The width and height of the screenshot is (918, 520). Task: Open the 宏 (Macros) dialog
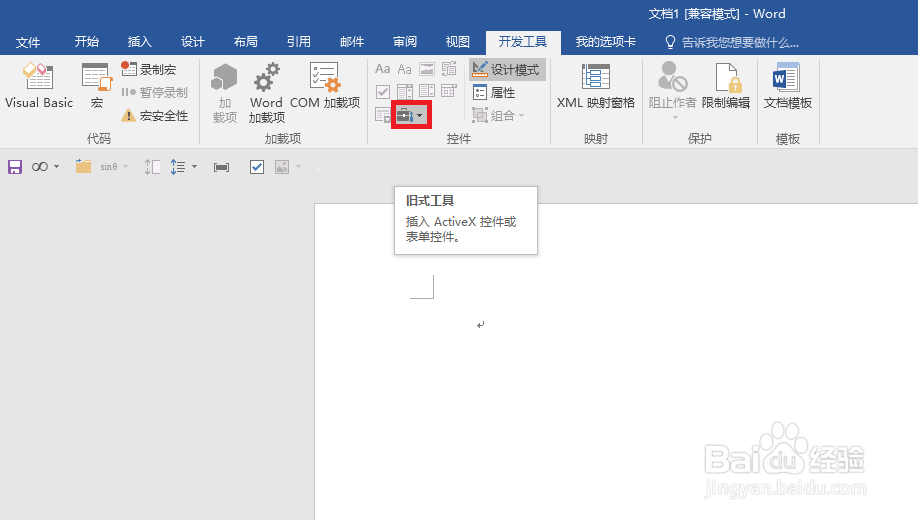[x=97, y=86]
